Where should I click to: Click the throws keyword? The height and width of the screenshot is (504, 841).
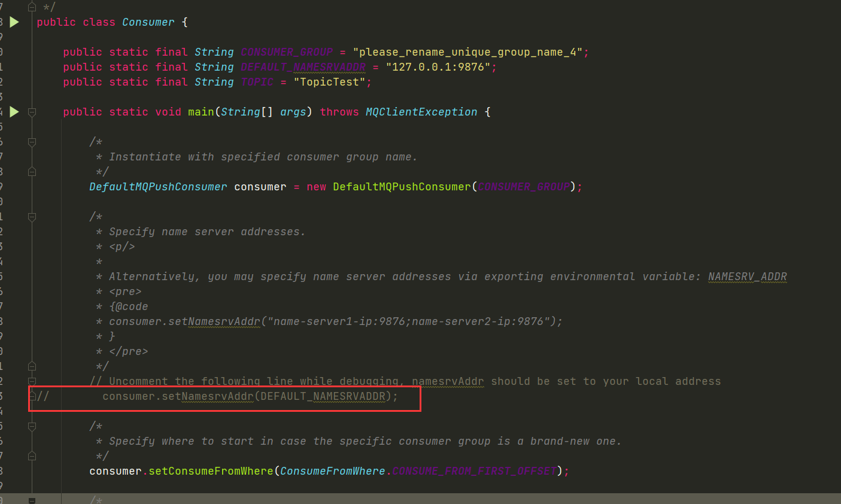tap(339, 112)
